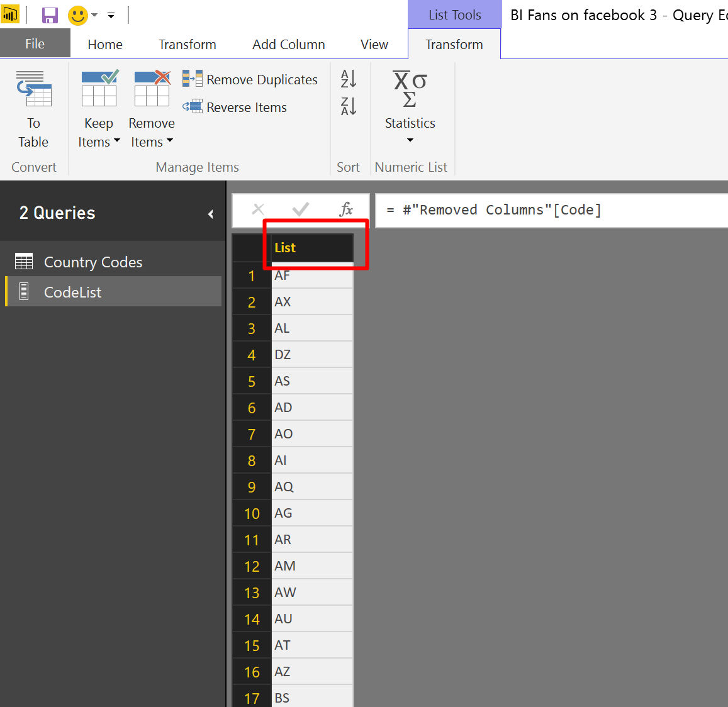Switch to the Add Column tab

(288, 45)
